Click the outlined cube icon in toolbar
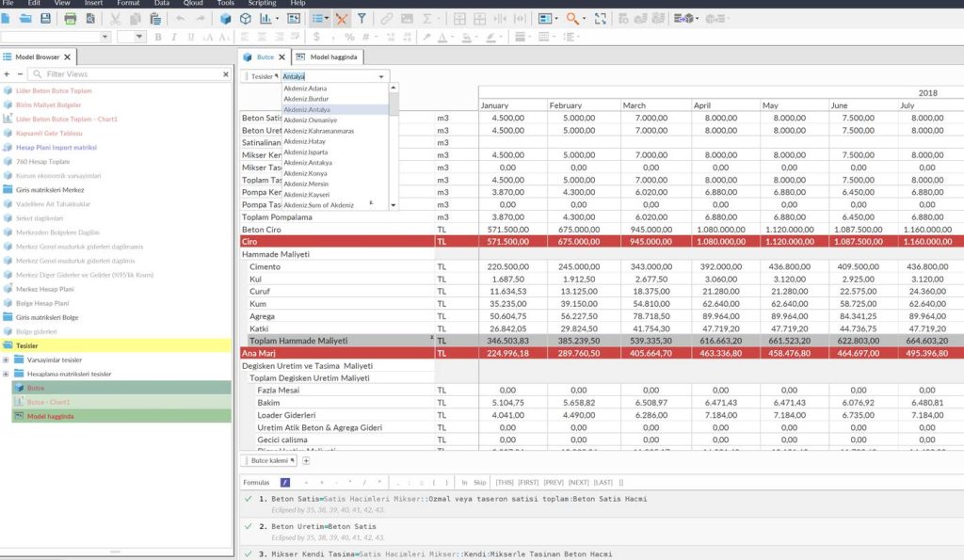Viewport: 964px width, 560px height. click(x=246, y=19)
